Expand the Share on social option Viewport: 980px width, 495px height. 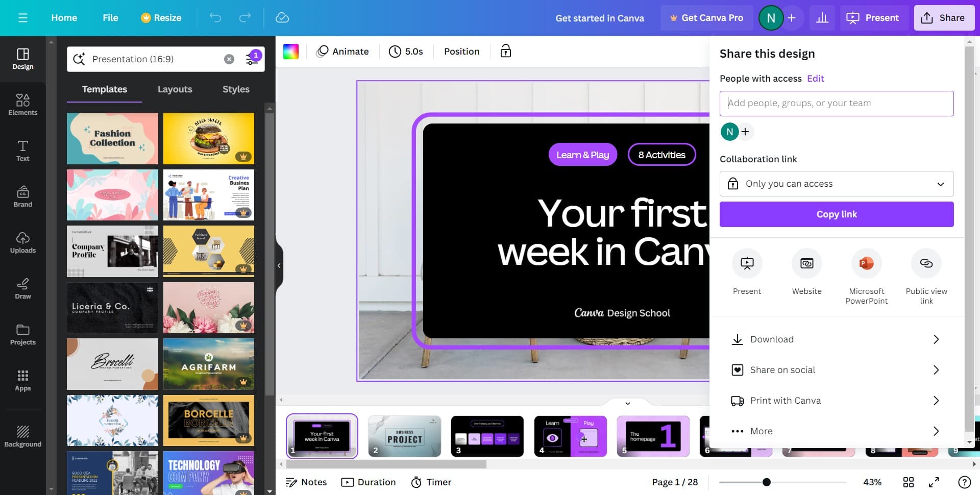click(836, 370)
